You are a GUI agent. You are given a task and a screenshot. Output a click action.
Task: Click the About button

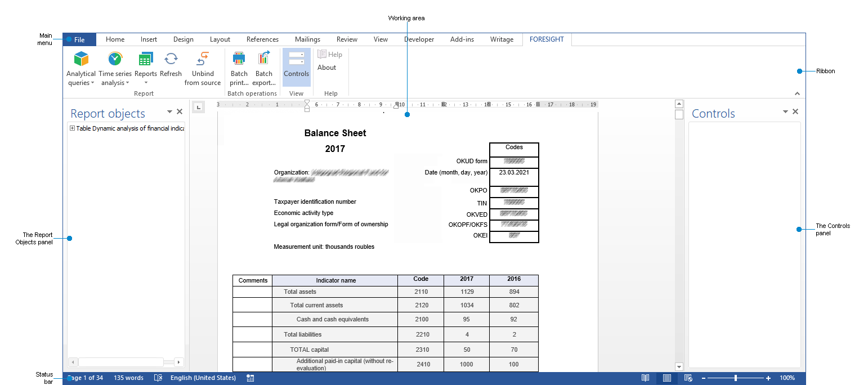(x=326, y=66)
